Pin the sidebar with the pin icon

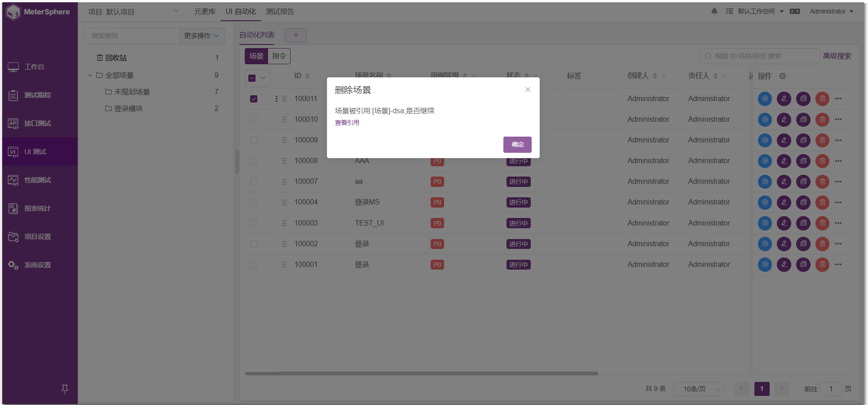[65, 389]
